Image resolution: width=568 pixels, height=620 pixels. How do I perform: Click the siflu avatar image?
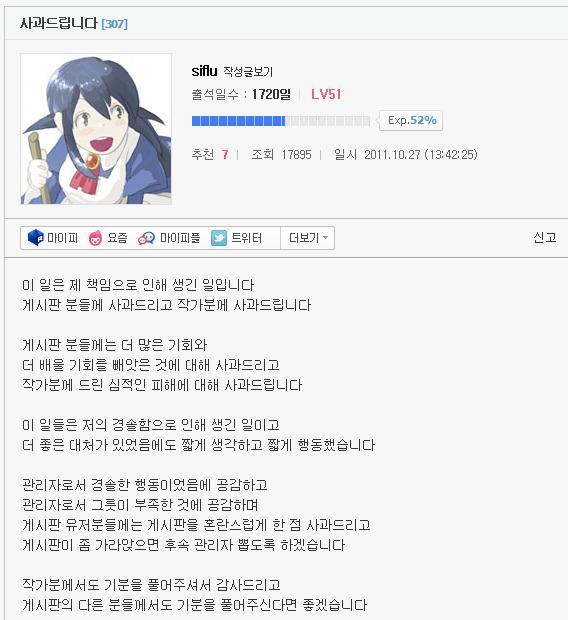point(96,129)
